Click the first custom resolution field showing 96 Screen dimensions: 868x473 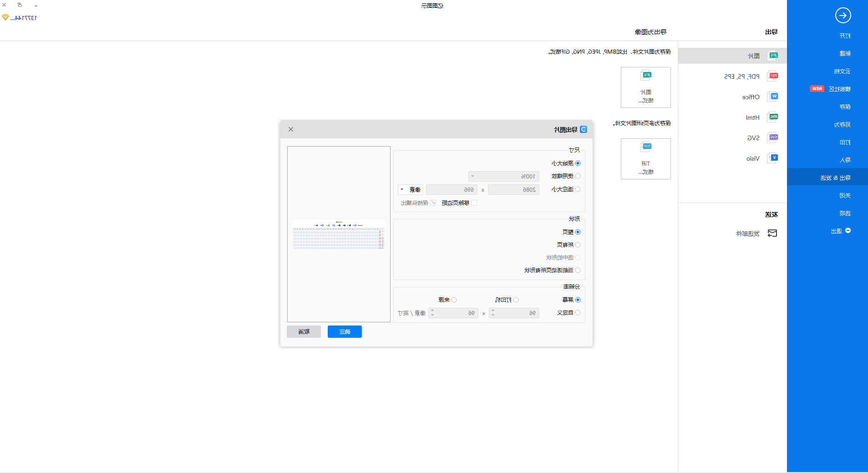click(514, 313)
